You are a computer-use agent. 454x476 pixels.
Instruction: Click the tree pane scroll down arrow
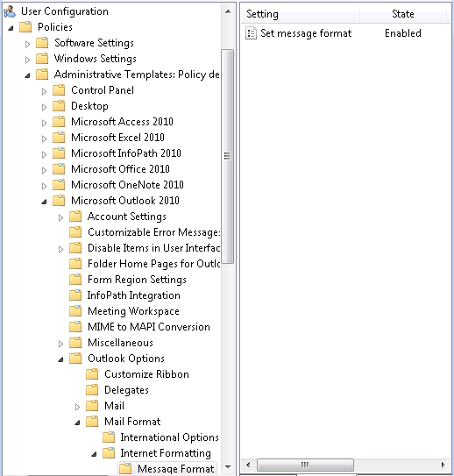228,467
